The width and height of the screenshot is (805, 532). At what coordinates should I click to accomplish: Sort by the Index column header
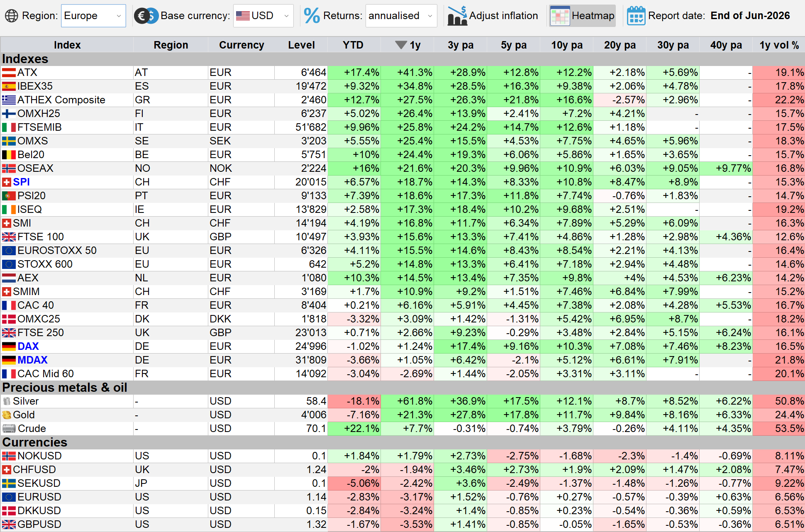67,45
